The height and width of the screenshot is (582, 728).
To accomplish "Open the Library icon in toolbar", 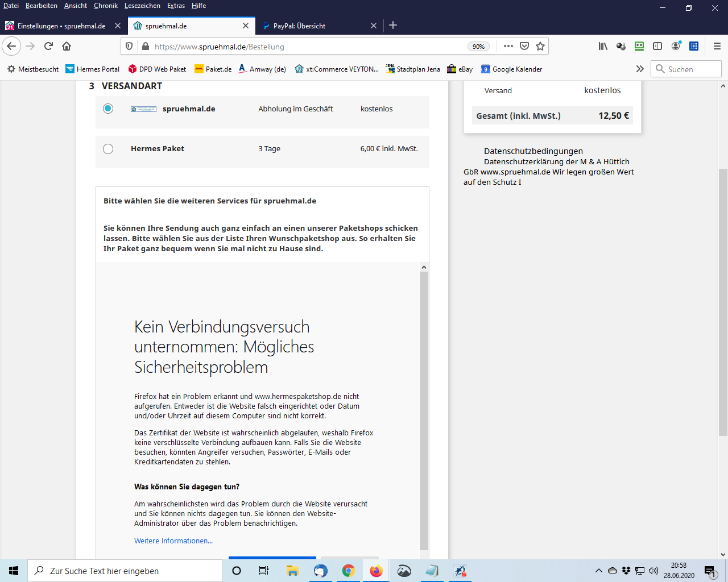I will click(603, 47).
